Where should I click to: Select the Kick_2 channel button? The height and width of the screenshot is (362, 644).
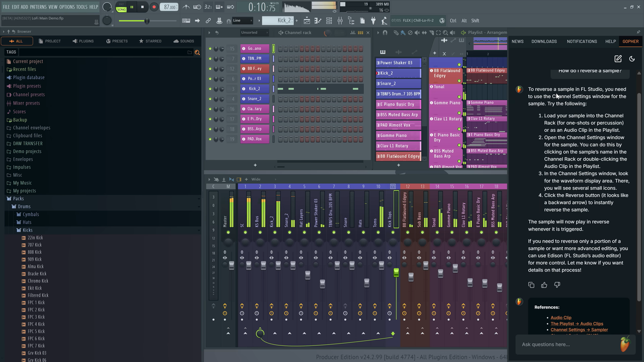pyautogui.click(x=255, y=88)
